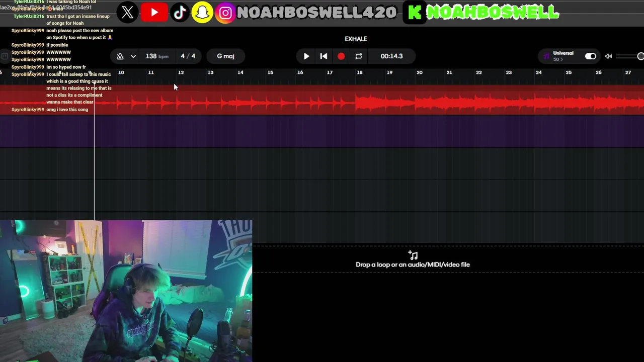The height and width of the screenshot is (362, 644).
Task: Open the G maj key selector
Action: pos(225,56)
